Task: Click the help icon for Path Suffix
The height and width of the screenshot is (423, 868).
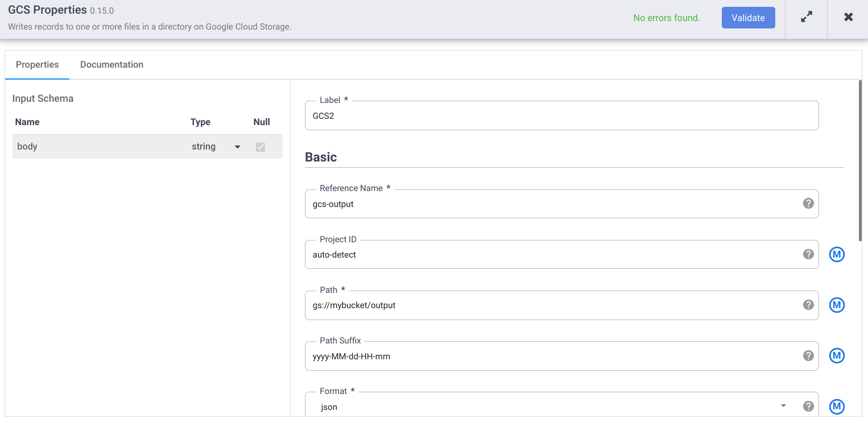Action: coord(808,355)
